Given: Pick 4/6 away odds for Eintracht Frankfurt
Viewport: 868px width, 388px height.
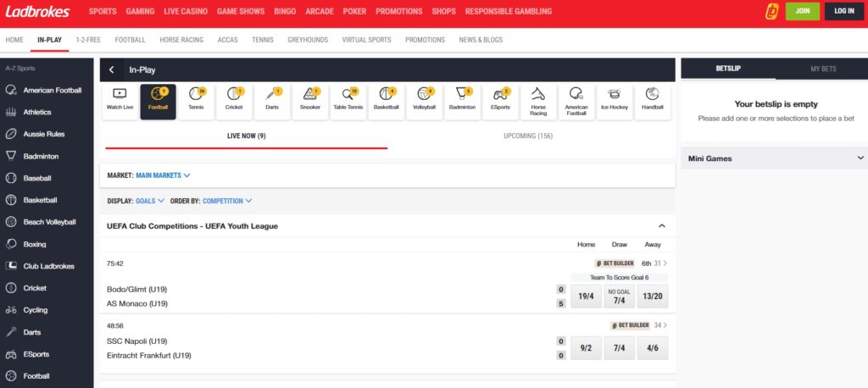Looking at the screenshot, I should pyautogui.click(x=652, y=348).
